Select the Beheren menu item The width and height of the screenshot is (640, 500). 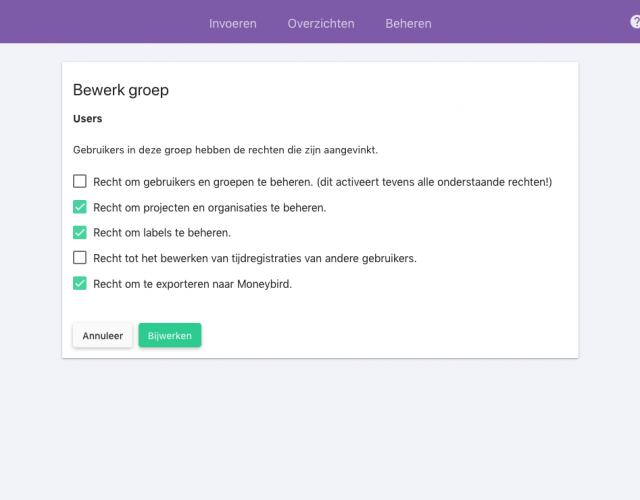pyautogui.click(x=408, y=24)
